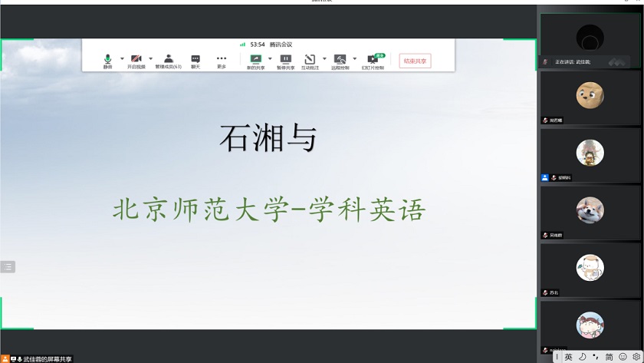Click muted mic icon on paper-bag participant

[545, 120]
